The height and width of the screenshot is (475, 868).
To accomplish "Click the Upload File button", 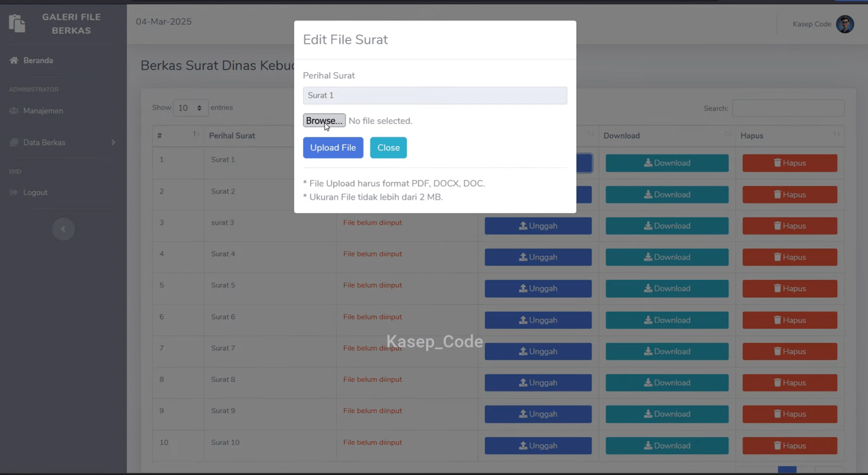I will tap(333, 148).
